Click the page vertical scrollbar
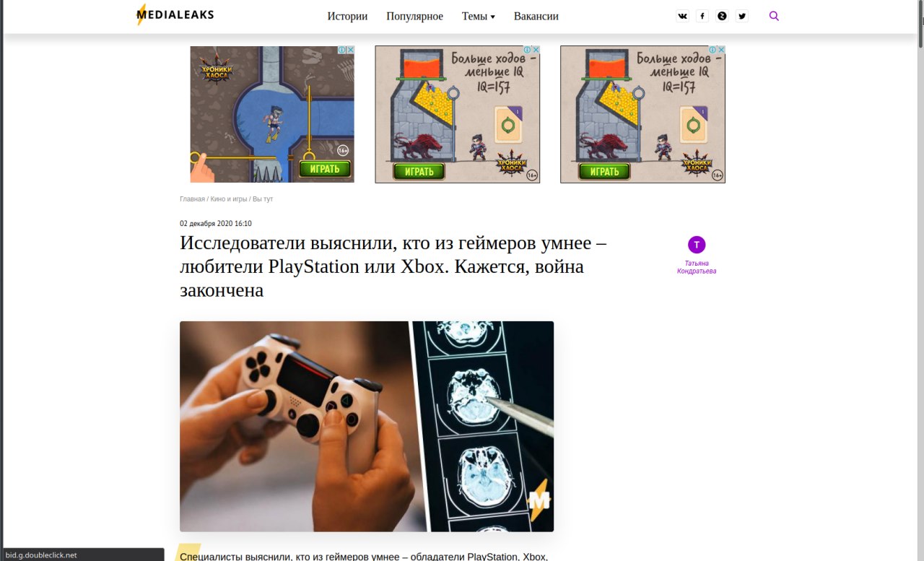This screenshot has width=924, height=561. (x=920, y=280)
